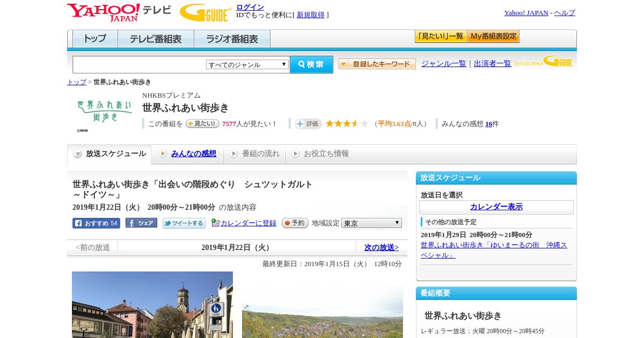Screen dimensions: 644x338
Task: Open the My番組表設定 button
Action: 493,36
